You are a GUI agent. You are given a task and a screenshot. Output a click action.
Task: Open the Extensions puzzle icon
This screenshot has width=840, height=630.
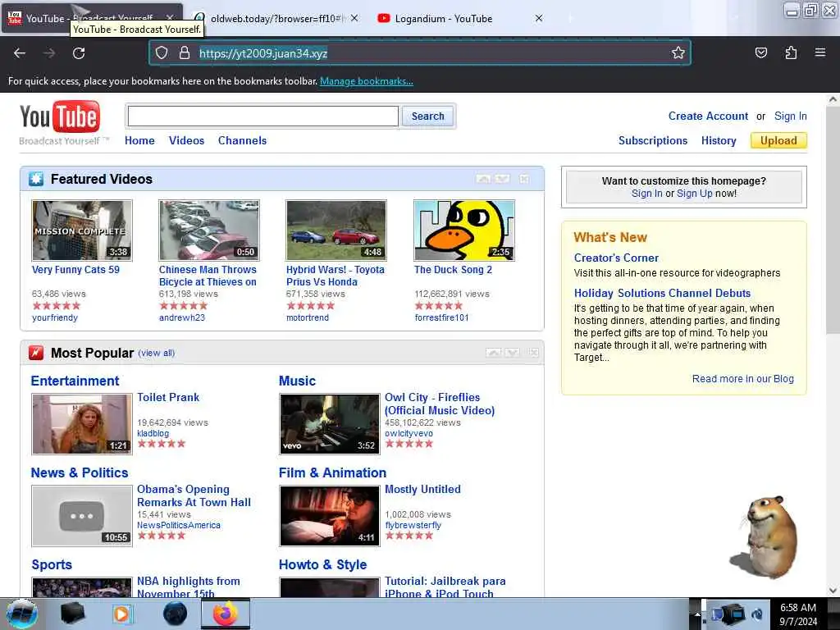pos(791,52)
